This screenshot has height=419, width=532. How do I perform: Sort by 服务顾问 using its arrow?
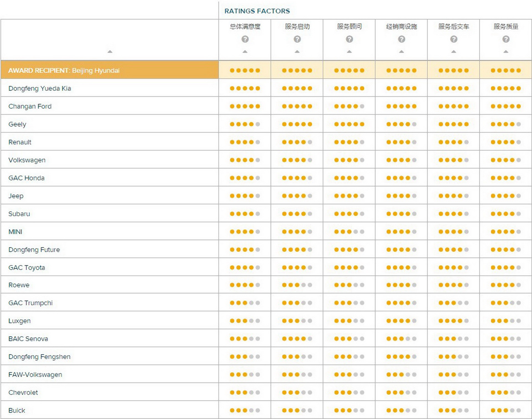coord(349,52)
